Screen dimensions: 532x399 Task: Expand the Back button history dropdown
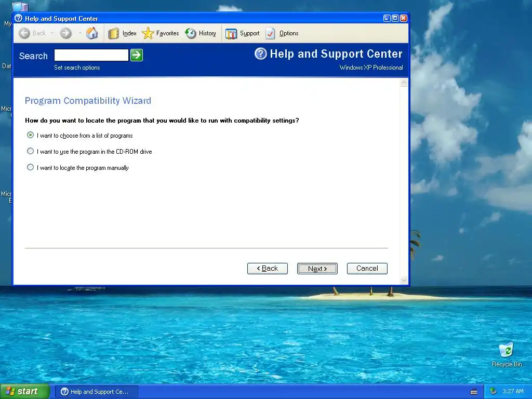point(52,33)
